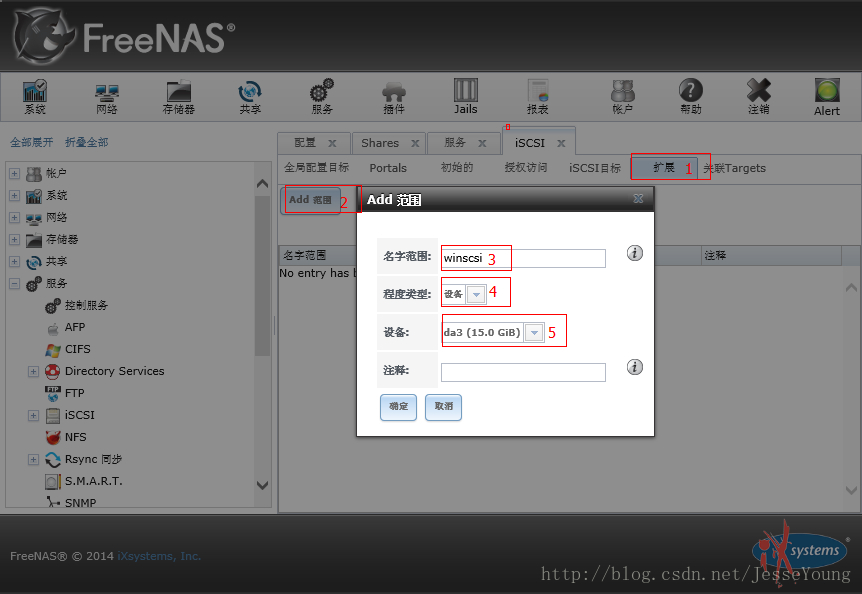Open the 设备 da3 dropdown arrow
Viewport: 862px width, 594px height.
(534, 332)
